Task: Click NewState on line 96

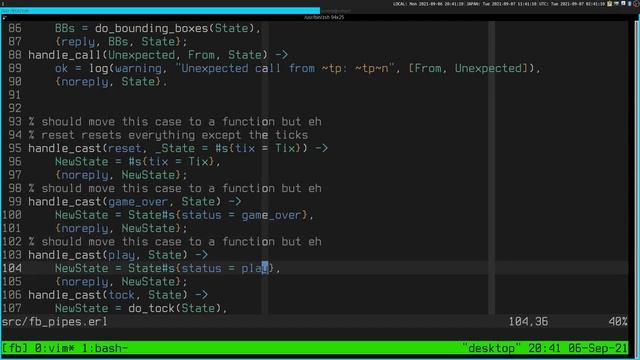Action: click(82, 162)
